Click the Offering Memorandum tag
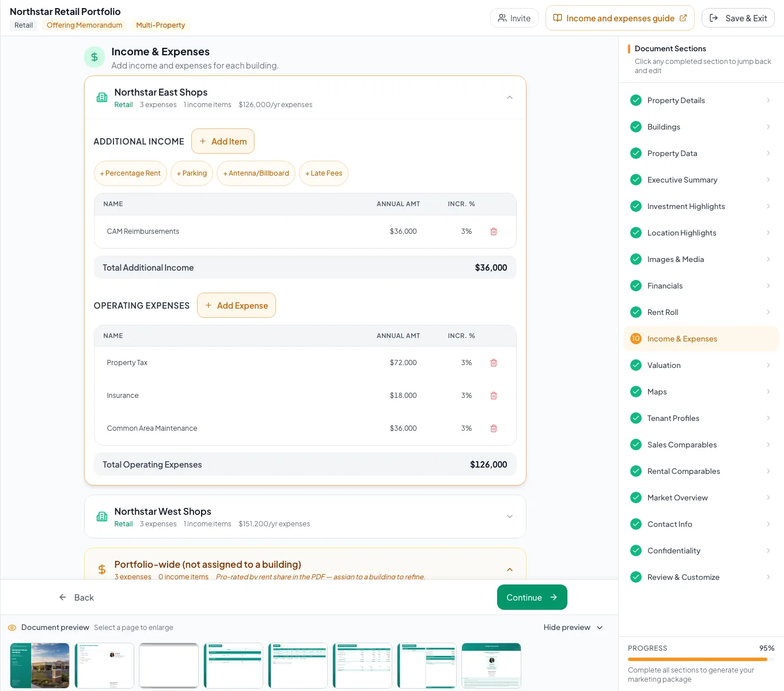Screen dimensions: 784x691 [x=85, y=25]
